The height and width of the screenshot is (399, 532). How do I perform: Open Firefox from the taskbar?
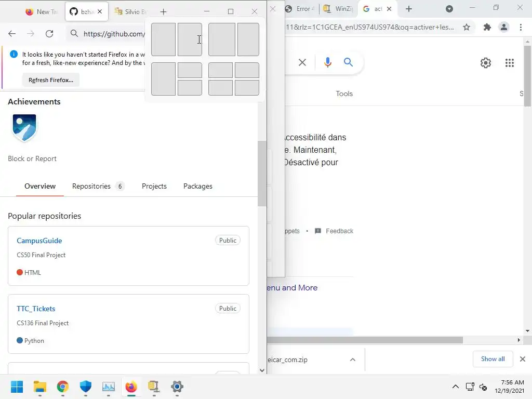coord(131,387)
